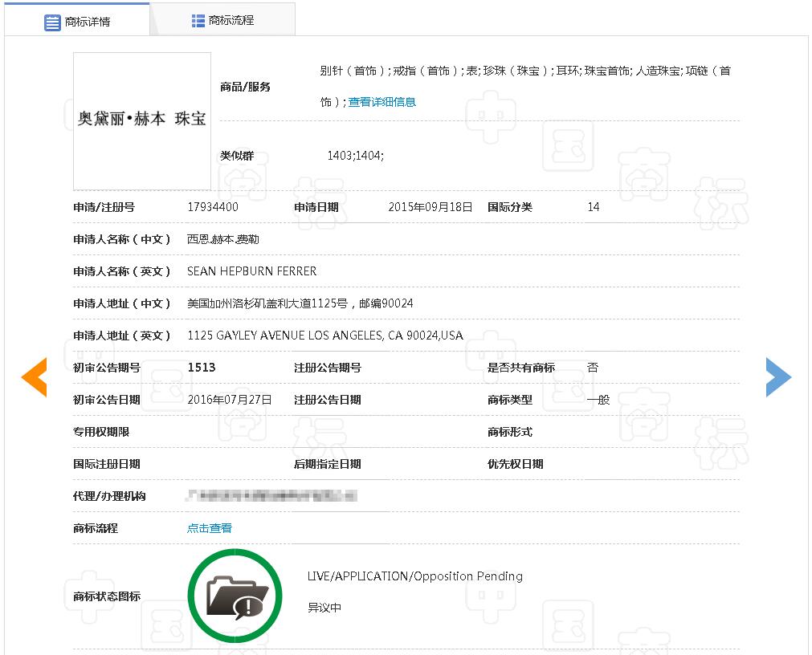Click the preliminary announcement date 2016年07月27日
Screen dimensions: 812x655
pyautogui.click(x=230, y=400)
